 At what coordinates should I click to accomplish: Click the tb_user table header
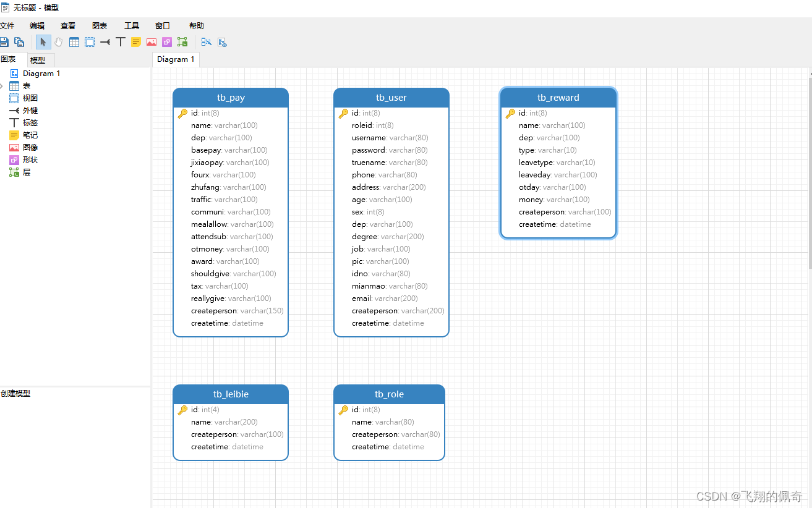coord(391,98)
